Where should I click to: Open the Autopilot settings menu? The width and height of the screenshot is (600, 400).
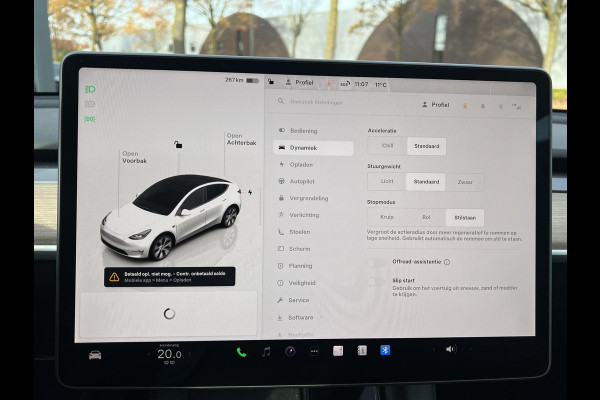(x=313, y=181)
